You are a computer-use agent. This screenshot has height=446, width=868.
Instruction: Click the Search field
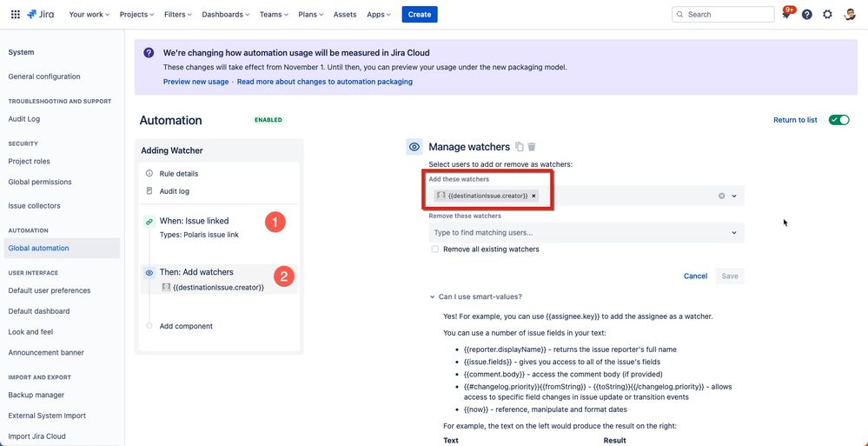[723, 15]
